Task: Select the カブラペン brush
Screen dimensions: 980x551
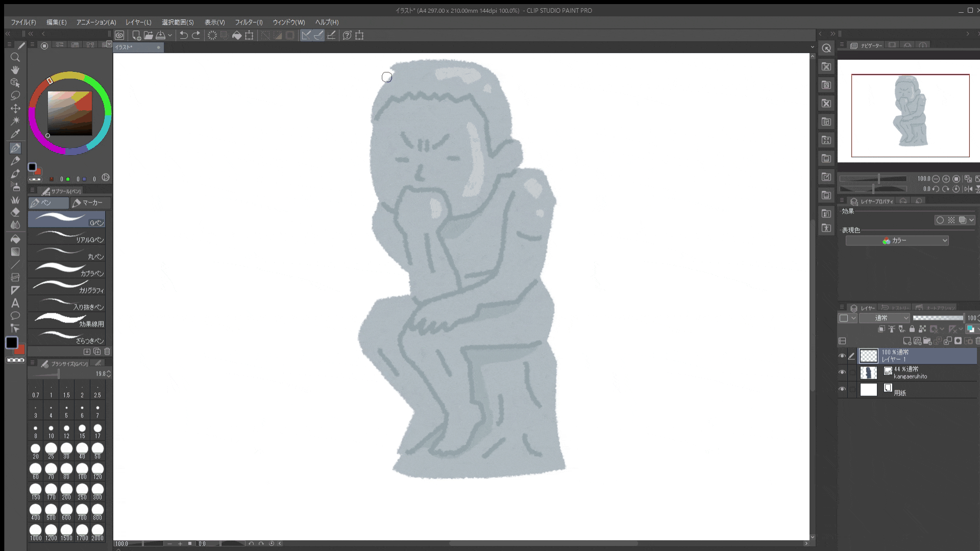Action: point(66,270)
